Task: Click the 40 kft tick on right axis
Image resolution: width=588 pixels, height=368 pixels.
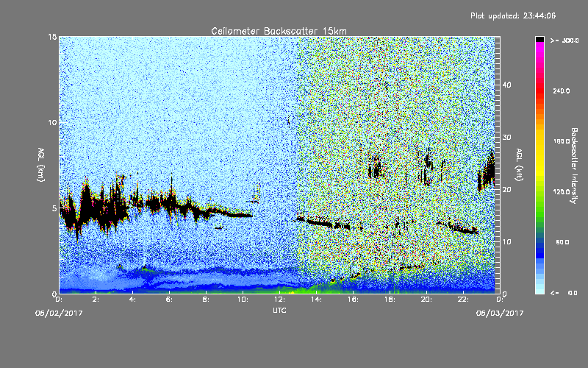Action: [506, 85]
